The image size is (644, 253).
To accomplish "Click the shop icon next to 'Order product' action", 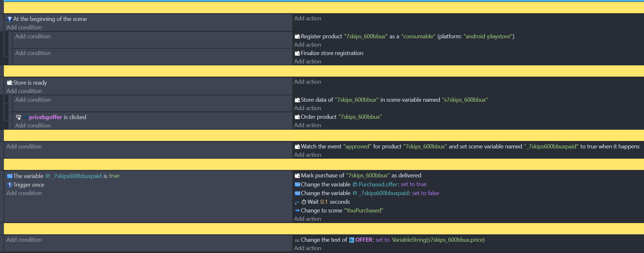I will click(x=297, y=117).
